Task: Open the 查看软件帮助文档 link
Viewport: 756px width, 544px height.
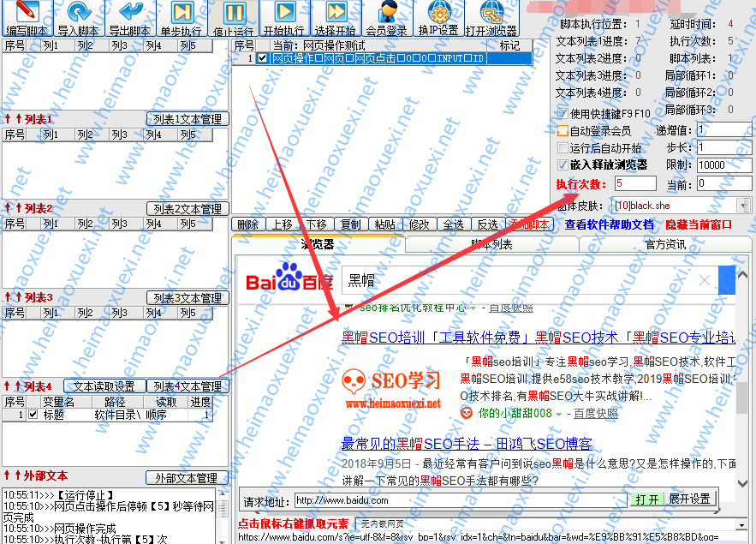Action: click(x=609, y=224)
